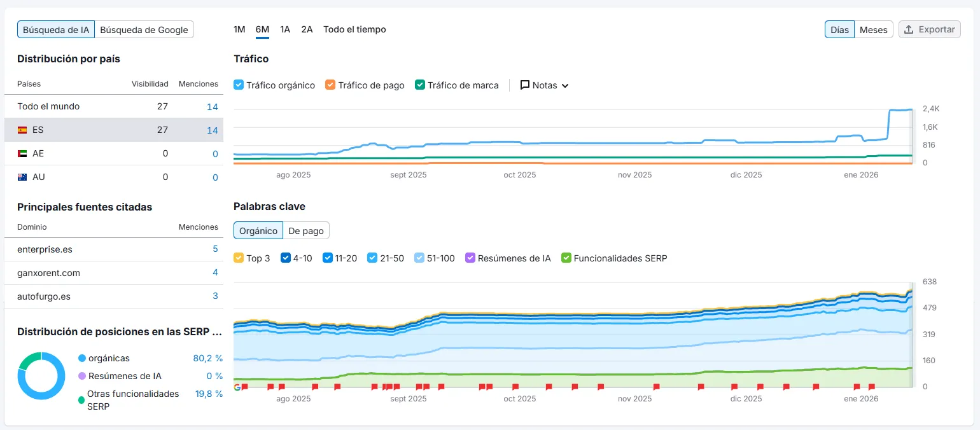980x430 pixels.
Task: Click visibility value 27 in ES row
Action: click(162, 130)
